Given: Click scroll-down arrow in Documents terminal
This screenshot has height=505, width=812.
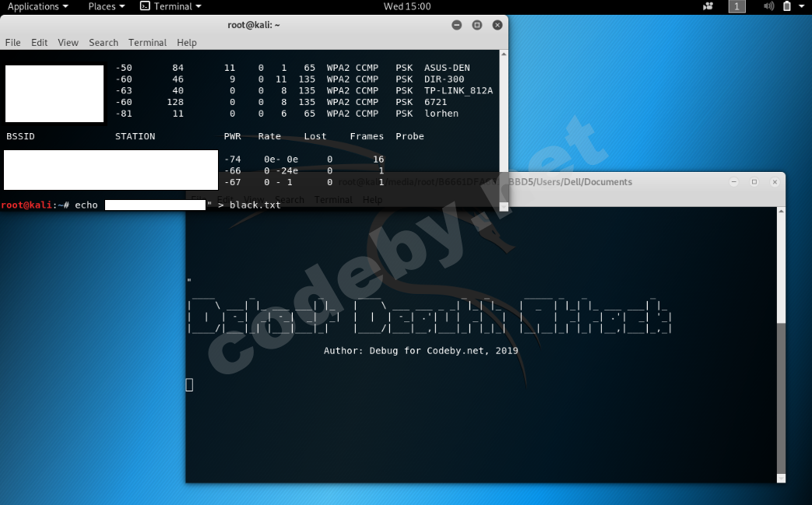Looking at the screenshot, I should [782, 479].
